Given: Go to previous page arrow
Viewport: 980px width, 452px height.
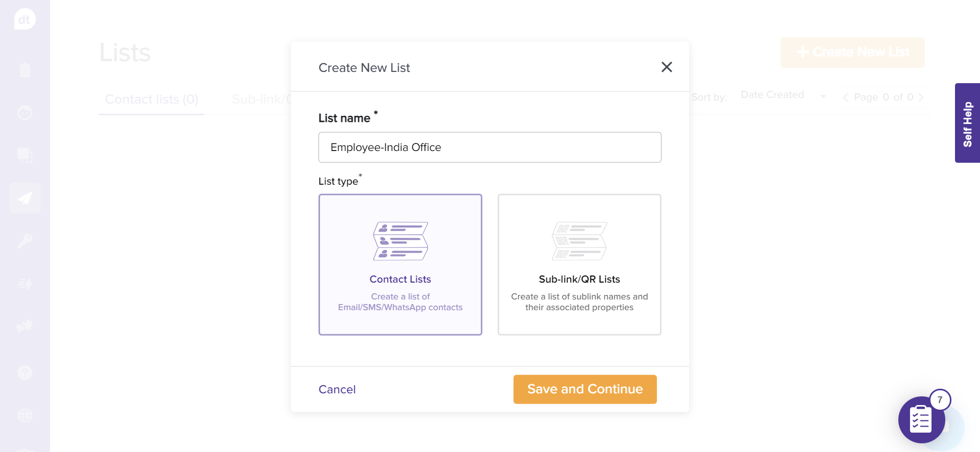Looking at the screenshot, I should click(x=846, y=97).
